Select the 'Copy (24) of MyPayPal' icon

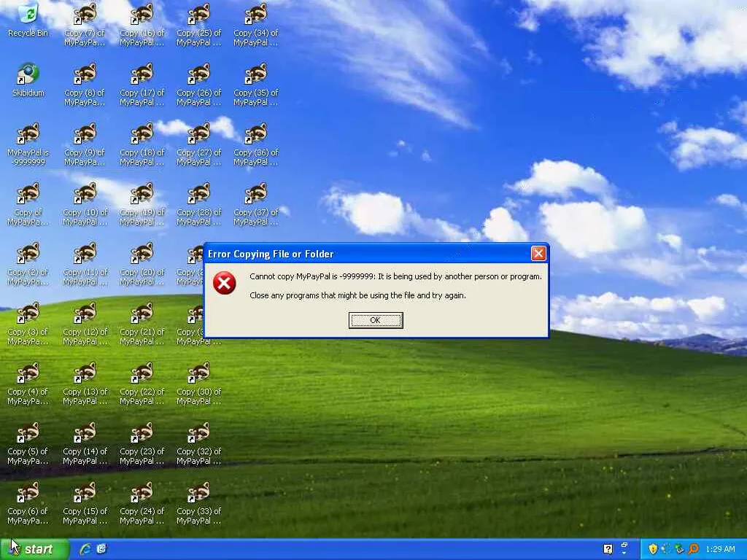click(142, 503)
